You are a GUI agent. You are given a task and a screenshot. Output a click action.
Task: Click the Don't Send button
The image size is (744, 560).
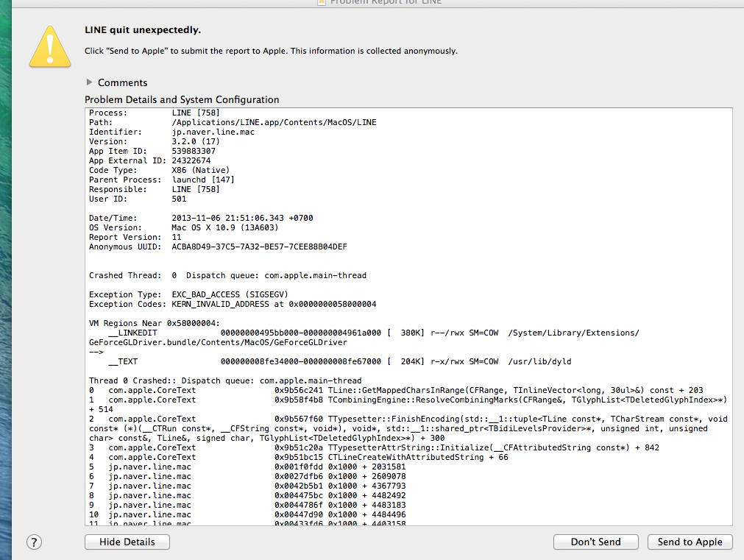tap(595, 542)
